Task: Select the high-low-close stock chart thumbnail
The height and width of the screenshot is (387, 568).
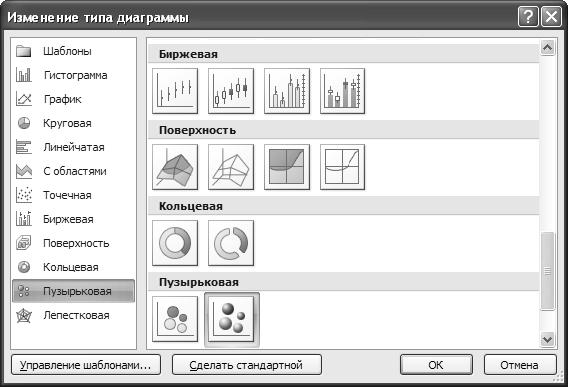Action: point(175,91)
